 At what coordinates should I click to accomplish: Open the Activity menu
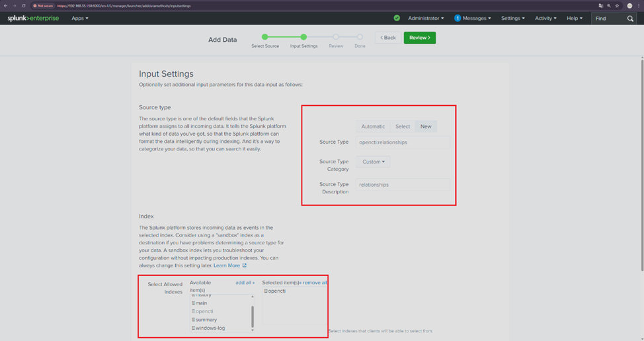coord(545,19)
